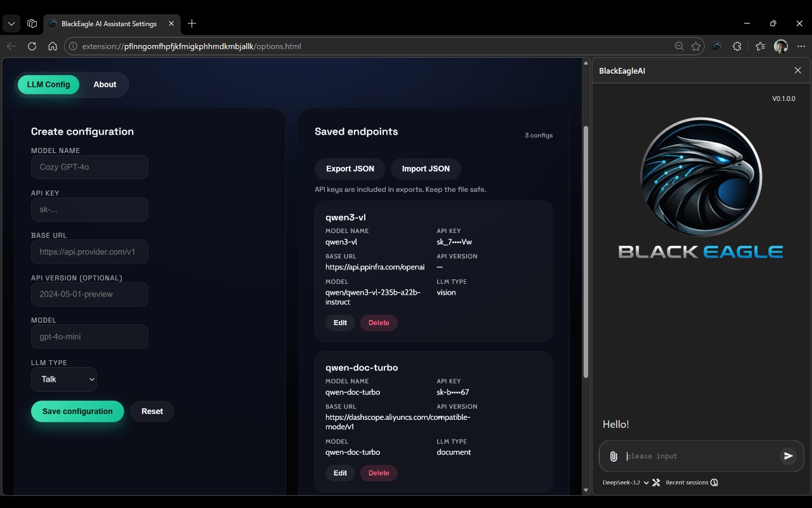
Task: Click the 'sk-b••••67' API key value
Action: [x=453, y=392]
